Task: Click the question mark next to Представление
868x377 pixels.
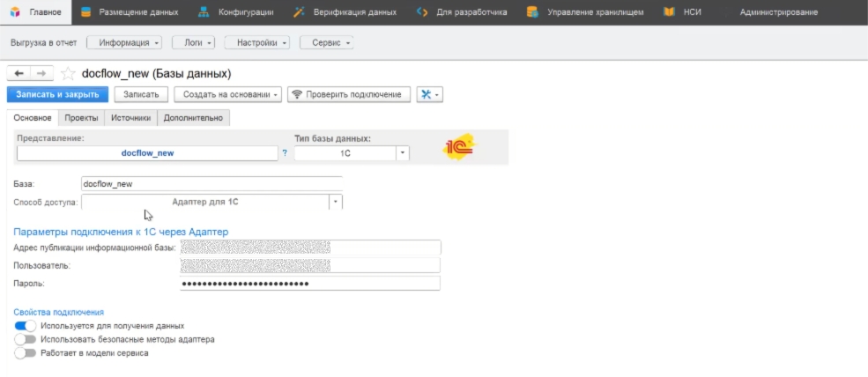Action: click(x=285, y=153)
